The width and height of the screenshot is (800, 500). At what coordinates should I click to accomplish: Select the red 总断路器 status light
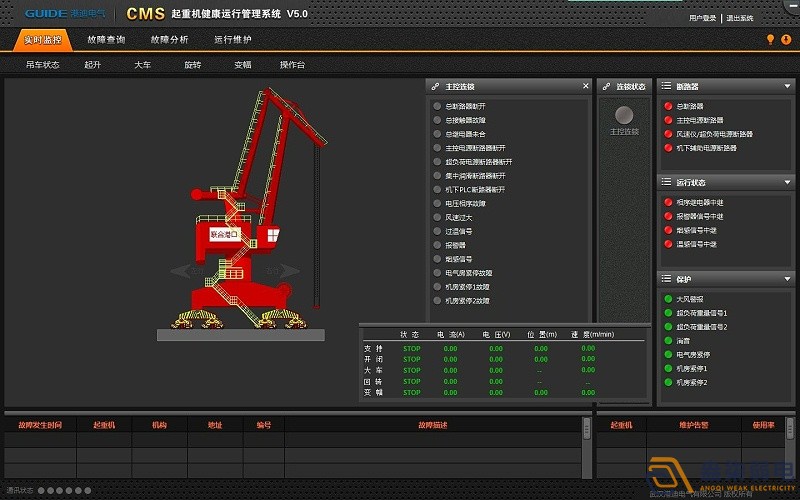(x=668, y=106)
